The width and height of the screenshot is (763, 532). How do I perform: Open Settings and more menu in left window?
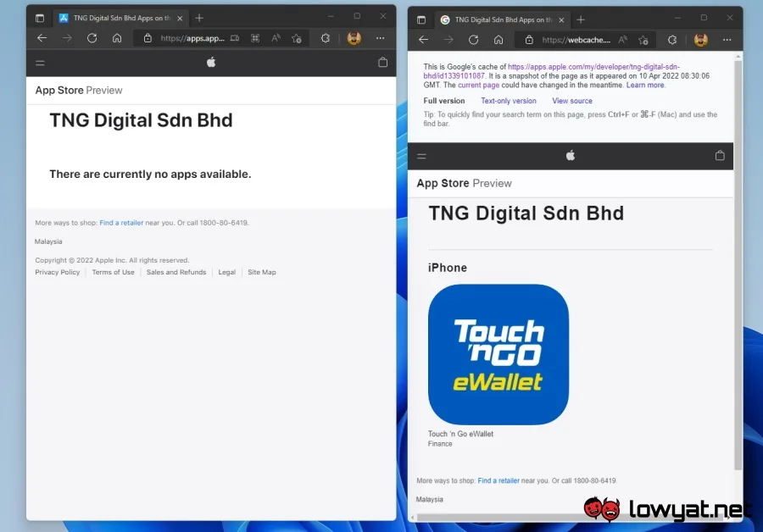[381, 38]
